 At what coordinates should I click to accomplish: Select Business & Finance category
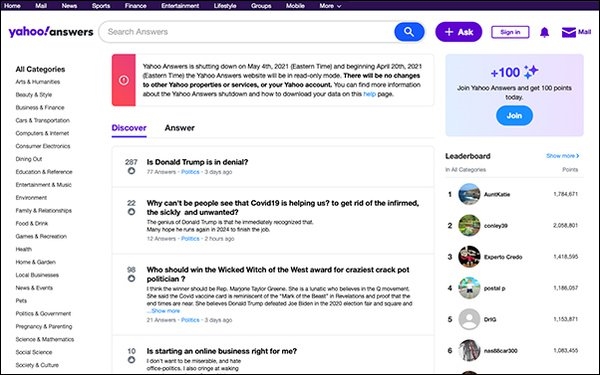pos(40,108)
